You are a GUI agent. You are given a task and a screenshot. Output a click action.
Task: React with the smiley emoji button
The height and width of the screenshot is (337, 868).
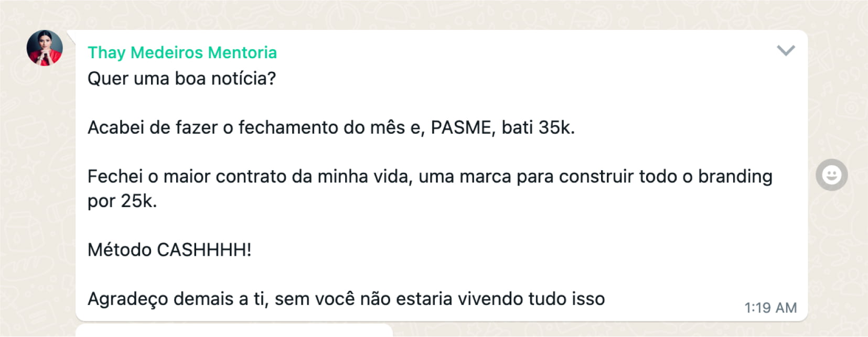coord(831,175)
